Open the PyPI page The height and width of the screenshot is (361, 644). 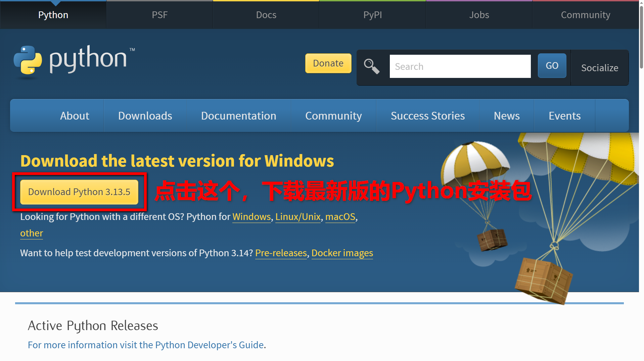pyautogui.click(x=372, y=15)
